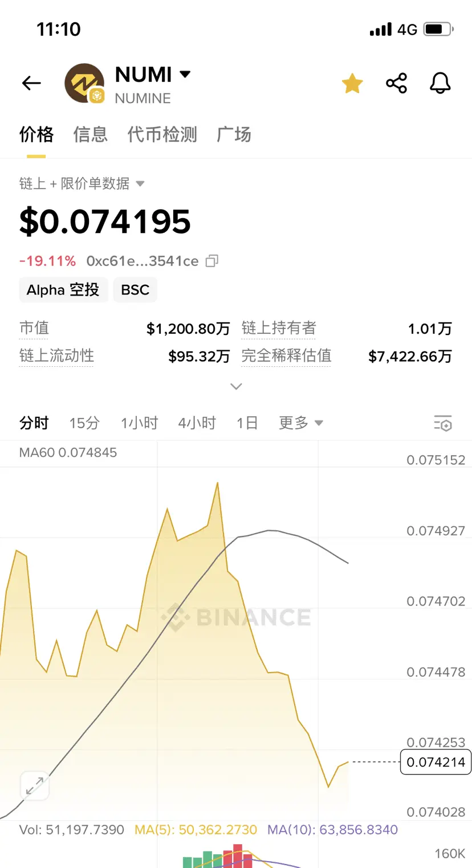This screenshot has height=868, width=472.
Task: Open price alert bell icon
Action: (440, 84)
